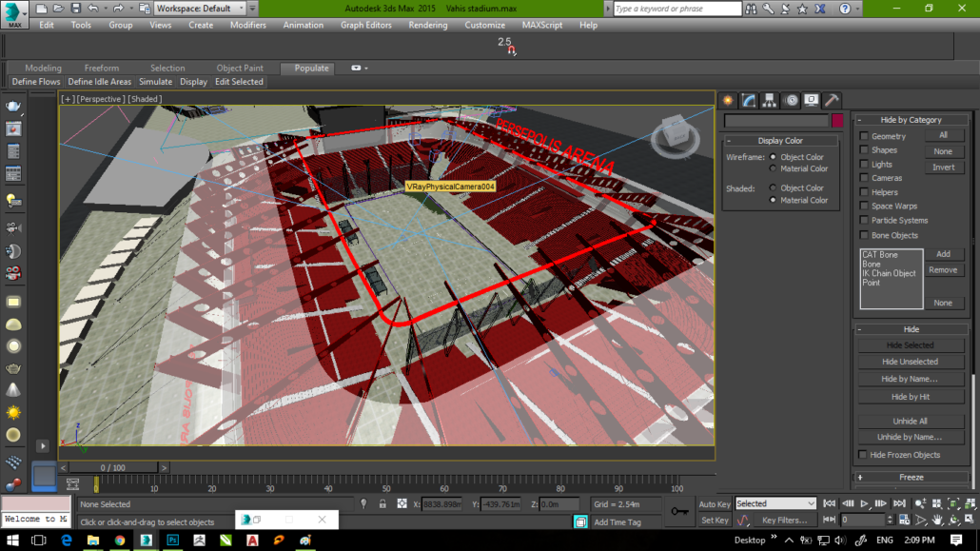Open the quick access toolbar customize arrow
Image resolution: width=980 pixels, height=551 pixels.
point(252,9)
